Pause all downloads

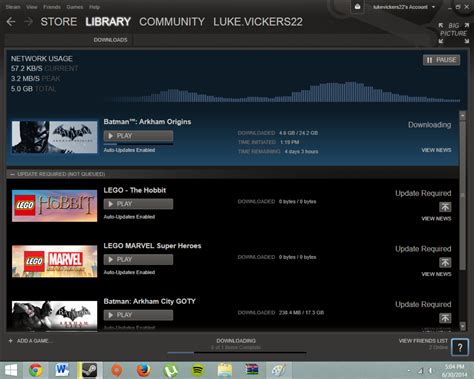pyautogui.click(x=441, y=60)
